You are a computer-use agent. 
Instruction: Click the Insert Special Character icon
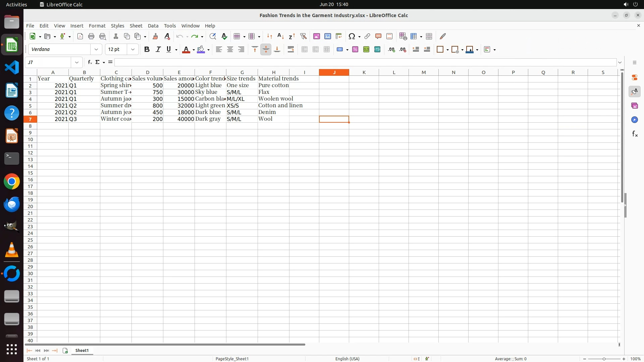(352, 36)
